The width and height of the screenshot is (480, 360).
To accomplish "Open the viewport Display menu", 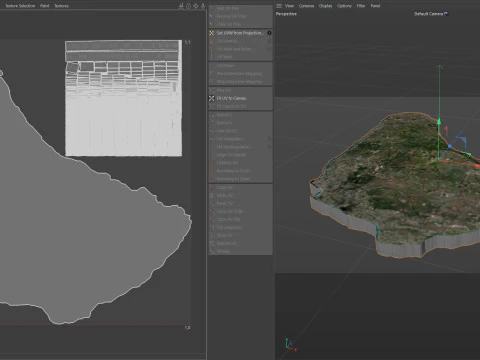I will [325, 6].
